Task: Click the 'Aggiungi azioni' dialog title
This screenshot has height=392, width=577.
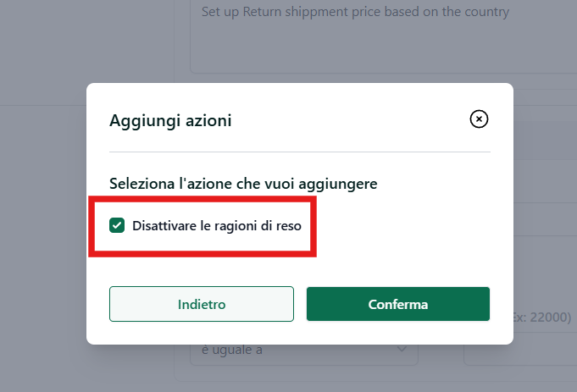Action: tap(170, 120)
